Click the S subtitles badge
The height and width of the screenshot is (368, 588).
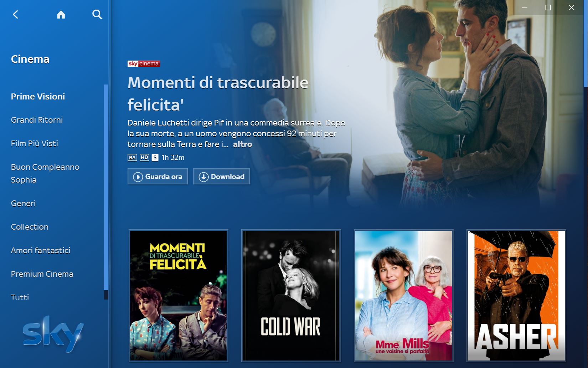click(x=155, y=157)
